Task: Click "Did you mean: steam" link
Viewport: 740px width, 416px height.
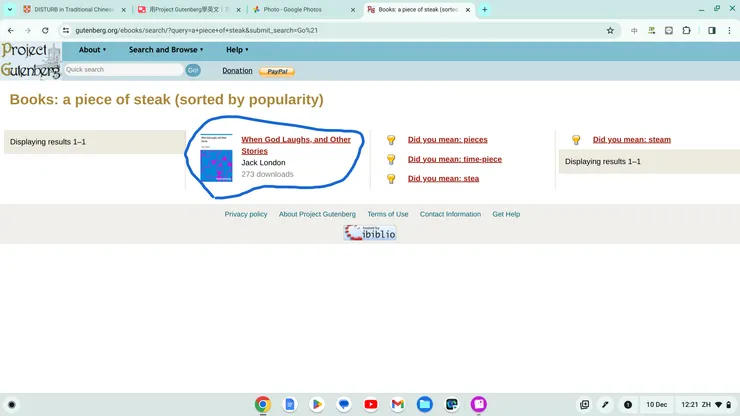Action: click(631, 139)
